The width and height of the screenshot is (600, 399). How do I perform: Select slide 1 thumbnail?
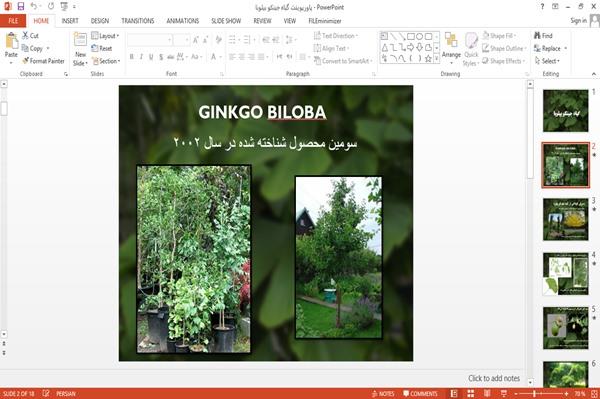565,111
